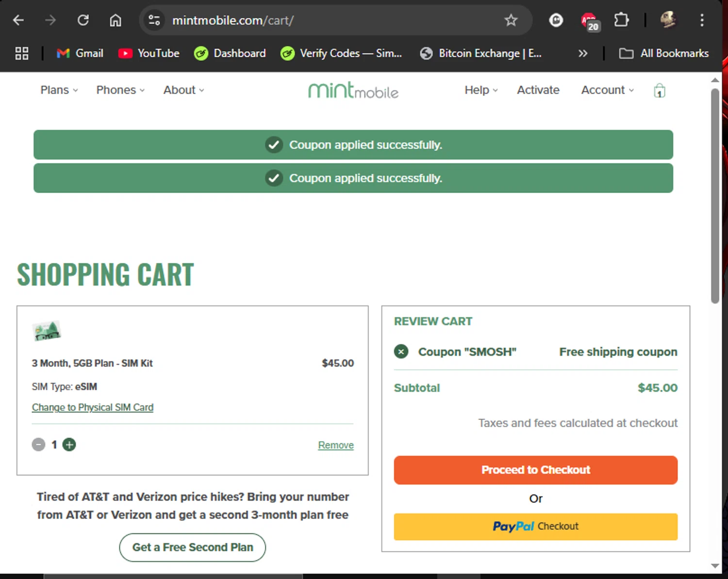This screenshot has width=728, height=579.
Task: Click the $45.00 item price
Action: (x=338, y=363)
